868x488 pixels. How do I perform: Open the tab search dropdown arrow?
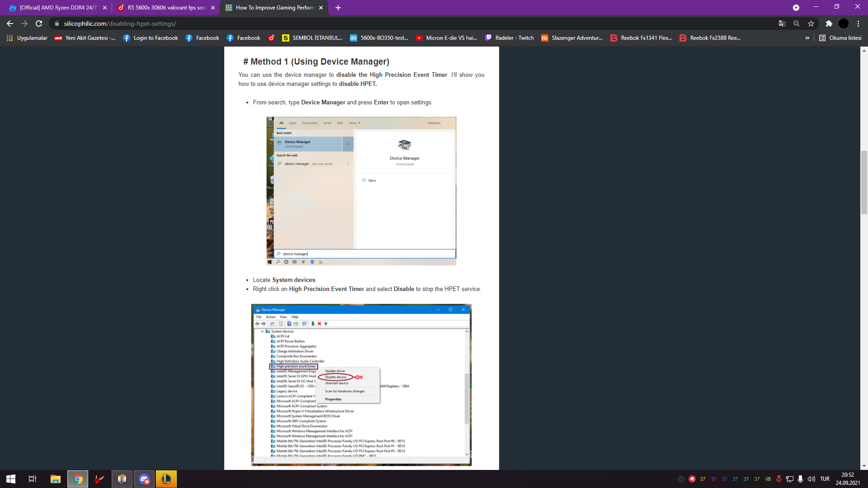coord(796,8)
